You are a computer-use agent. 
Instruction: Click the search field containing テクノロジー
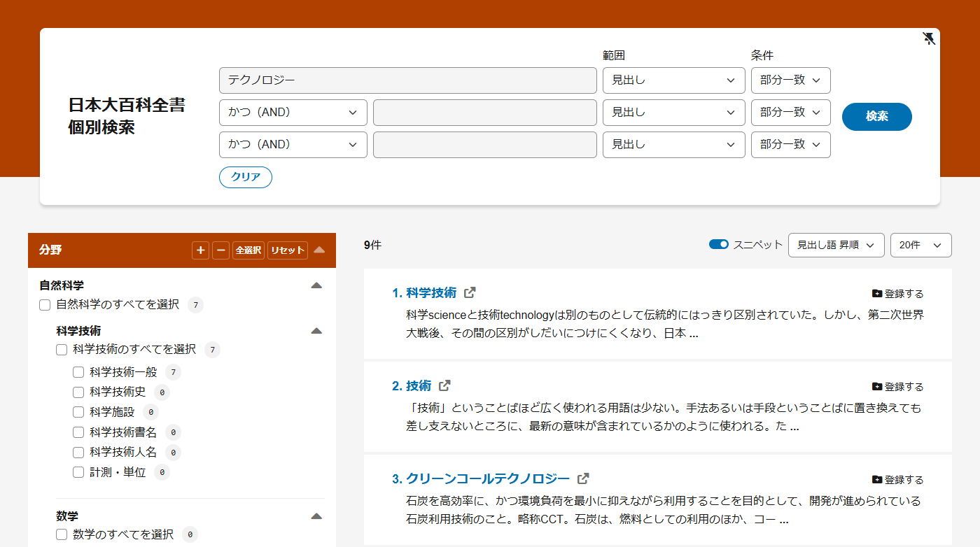point(408,80)
